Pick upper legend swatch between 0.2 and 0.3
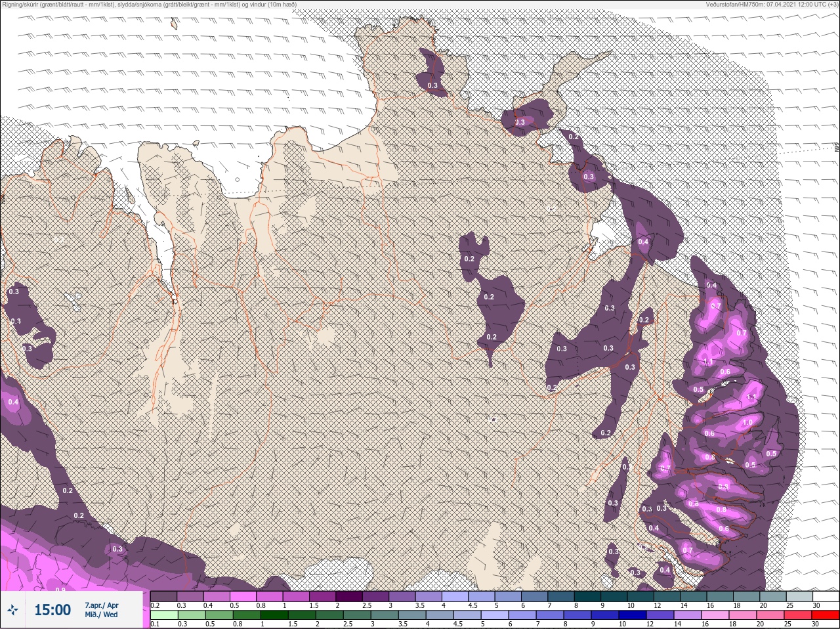This screenshot has width=840, height=629. coord(164,597)
